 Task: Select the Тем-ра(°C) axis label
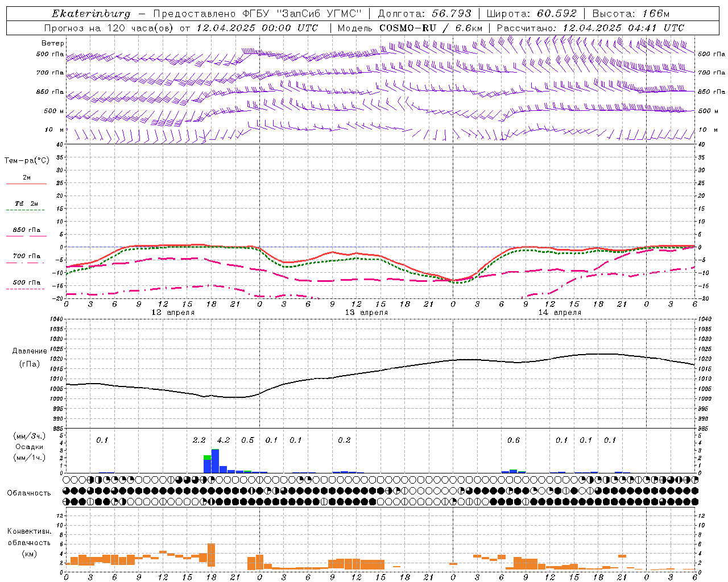(27, 161)
